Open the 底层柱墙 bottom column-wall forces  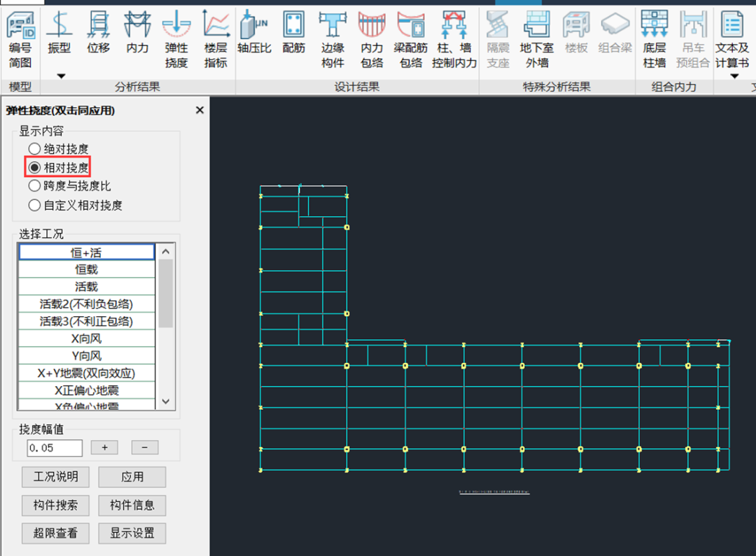(654, 41)
